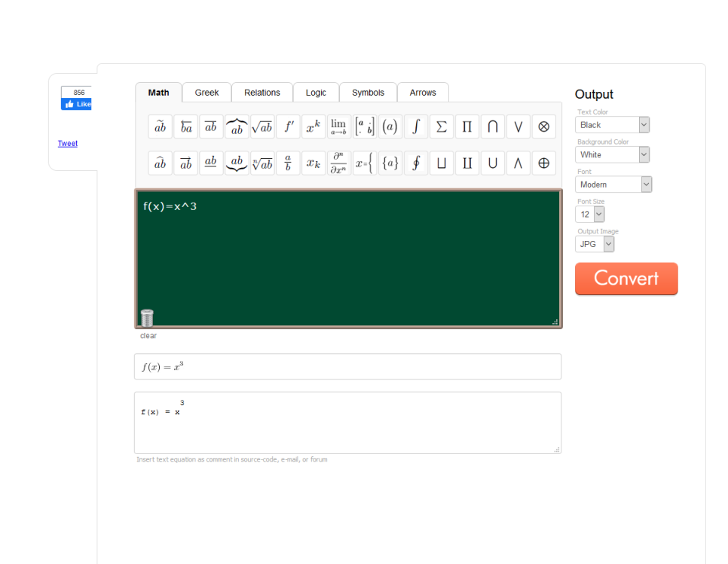
Task: Insert the intersection cap symbol
Action: click(x=493, y=127)
